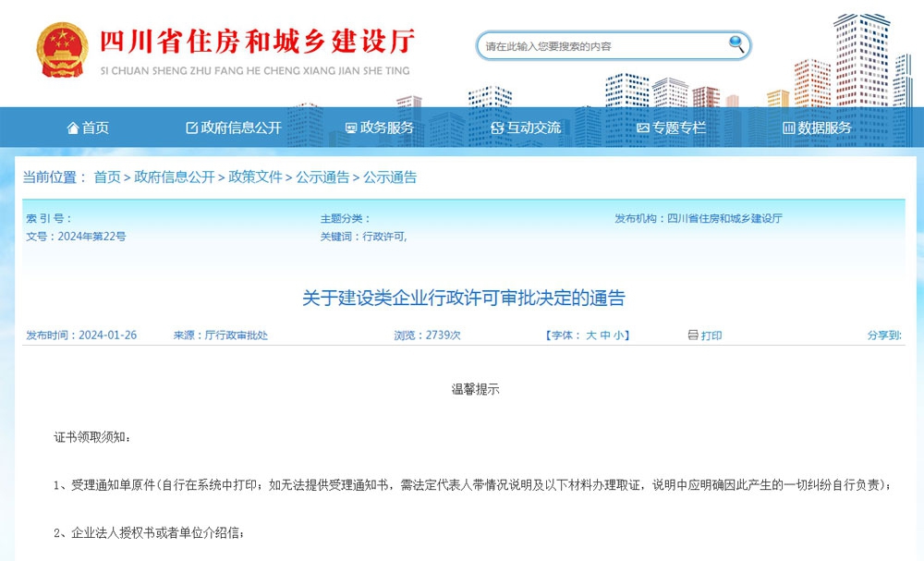Set font size to 大
The height and width of the screenshot is (561, 924).
[x=591, y=335]
